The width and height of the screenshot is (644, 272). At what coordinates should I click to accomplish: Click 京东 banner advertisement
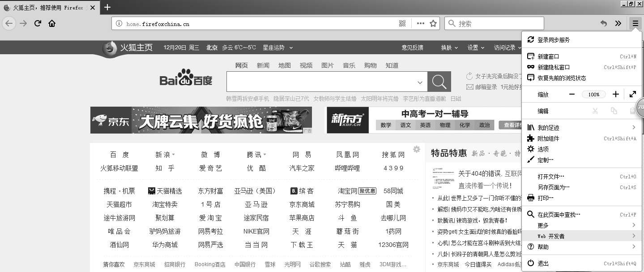coord(201,120)
